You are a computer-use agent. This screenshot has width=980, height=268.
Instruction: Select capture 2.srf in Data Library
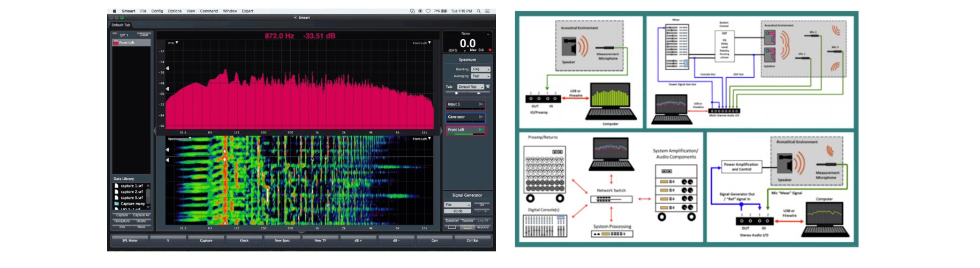pyautogui.click(x=132, y=192)
